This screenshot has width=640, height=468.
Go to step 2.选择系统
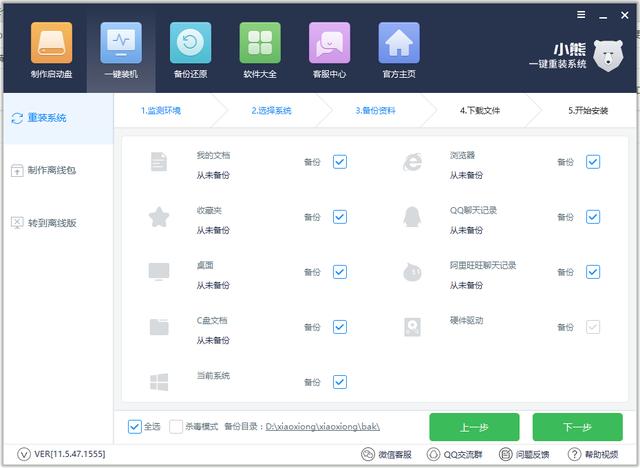pos(271,111)
